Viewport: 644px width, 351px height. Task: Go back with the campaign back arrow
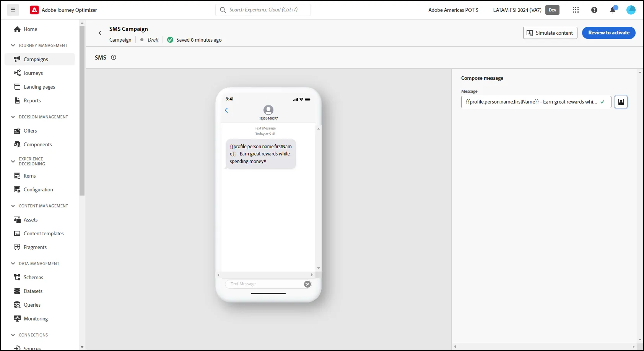coord(100,33)
